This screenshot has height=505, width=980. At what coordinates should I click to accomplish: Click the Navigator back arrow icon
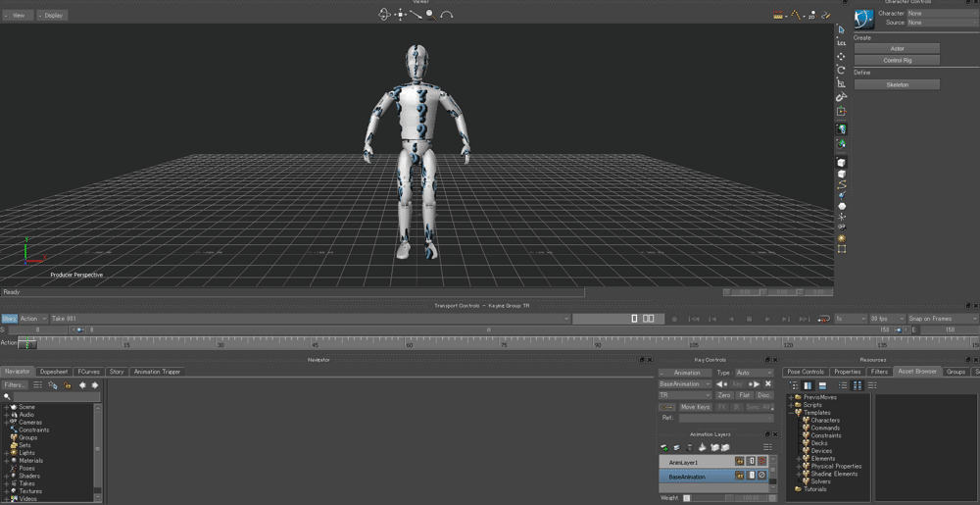[82, 385]
